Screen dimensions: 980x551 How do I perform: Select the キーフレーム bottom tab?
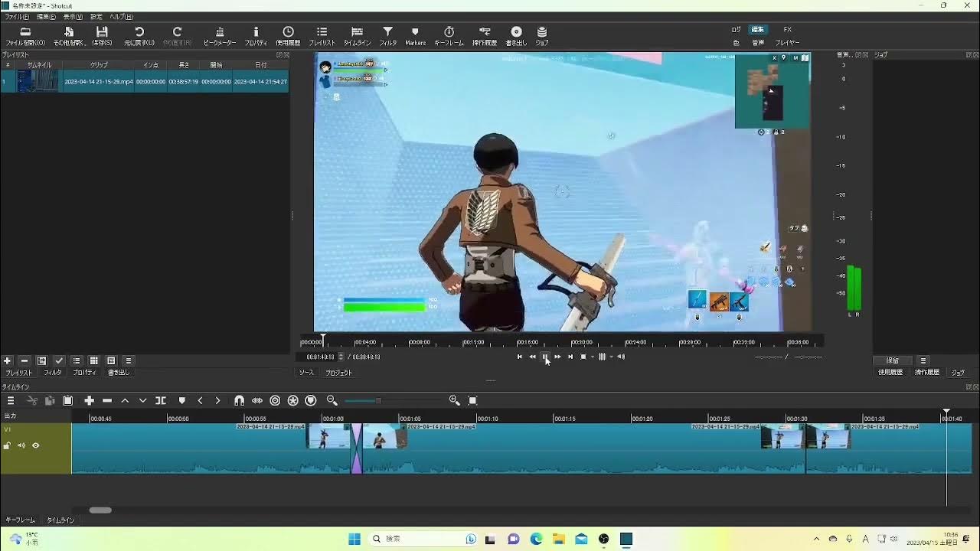coord(21,520)
